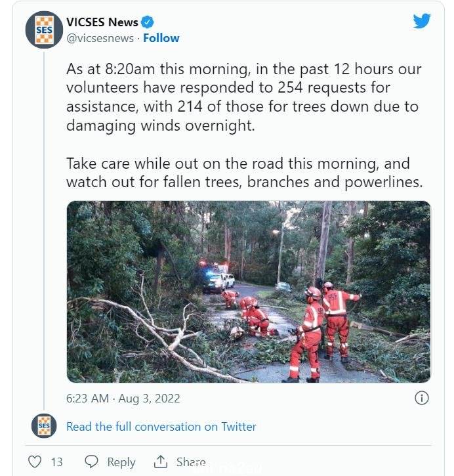Screen dimensions: 454x476
Task: Open the fallen tree crew photo
Action: tap(249, 292)
